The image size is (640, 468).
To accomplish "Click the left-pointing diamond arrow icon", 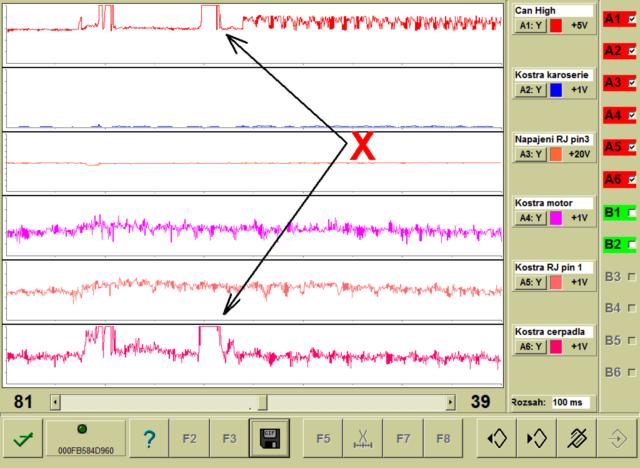I will tap(497, 439).
